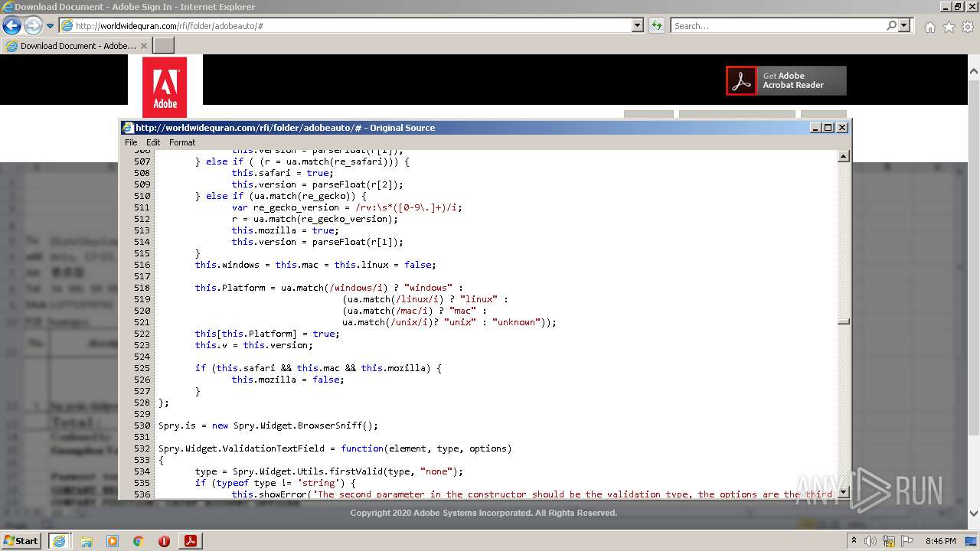
Task: Click this.showError line 536
Action: (532, 494)
